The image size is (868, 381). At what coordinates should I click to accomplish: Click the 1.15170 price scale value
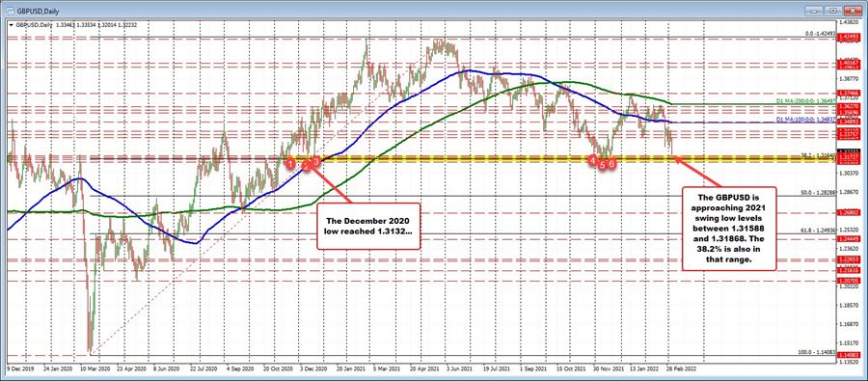point(848,342)
